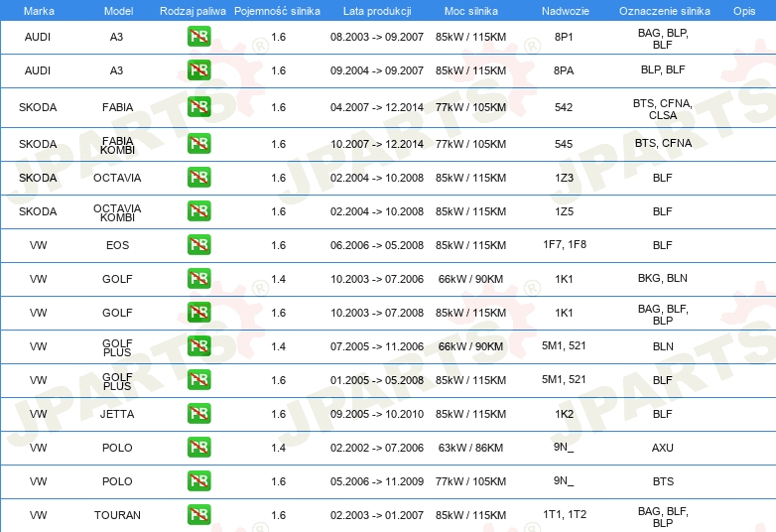Screen dimensions: 776x532
Task: Click the fuel icon in the GOLF PLUS 1.6 row
Action: tap(198, 379)
